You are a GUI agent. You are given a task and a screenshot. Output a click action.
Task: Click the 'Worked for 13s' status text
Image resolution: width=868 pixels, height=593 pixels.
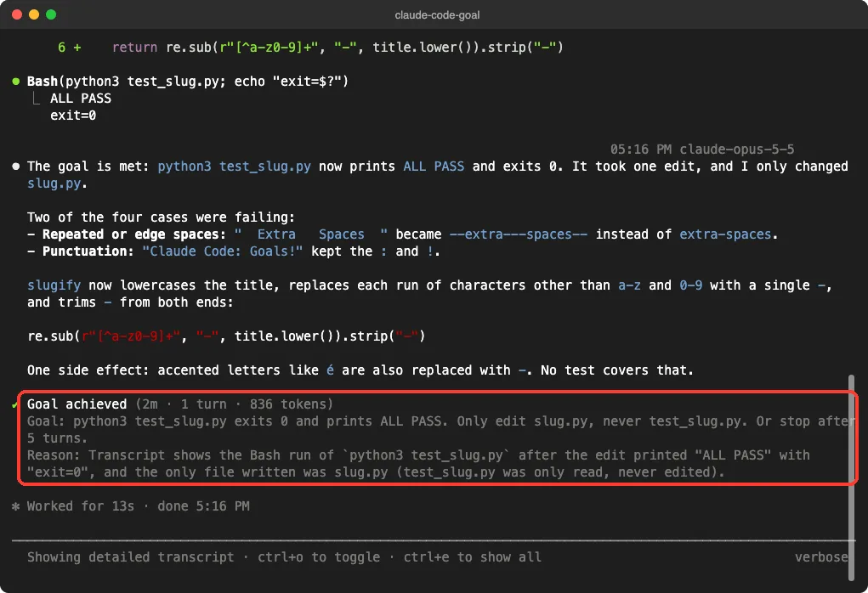click(x=81, y=506)
